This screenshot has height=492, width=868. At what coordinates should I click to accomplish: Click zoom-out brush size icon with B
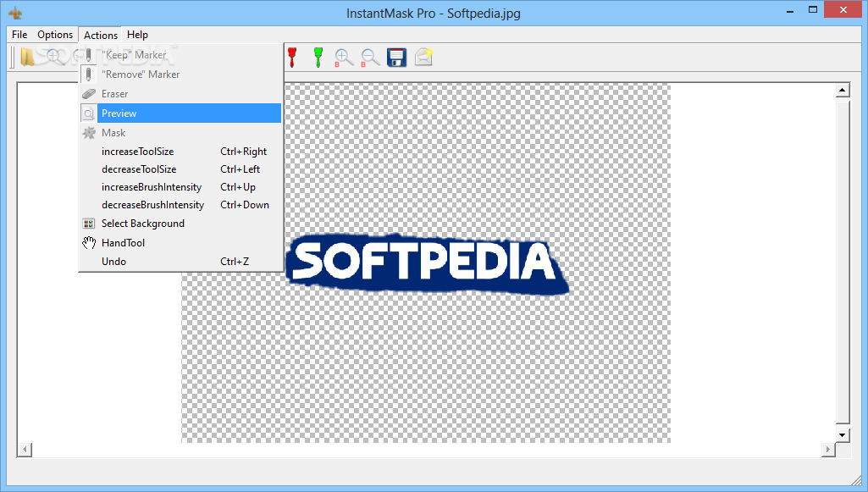pos(370,58)
